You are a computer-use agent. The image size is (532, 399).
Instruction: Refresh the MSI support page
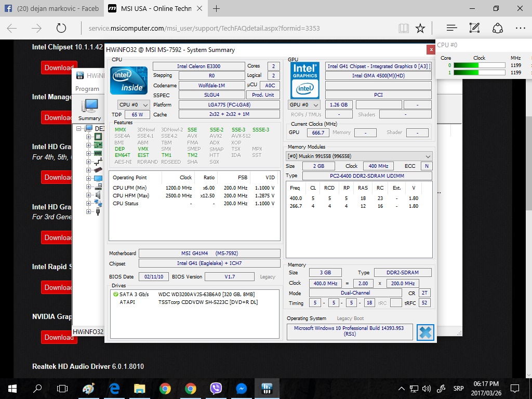click(61, 28)
